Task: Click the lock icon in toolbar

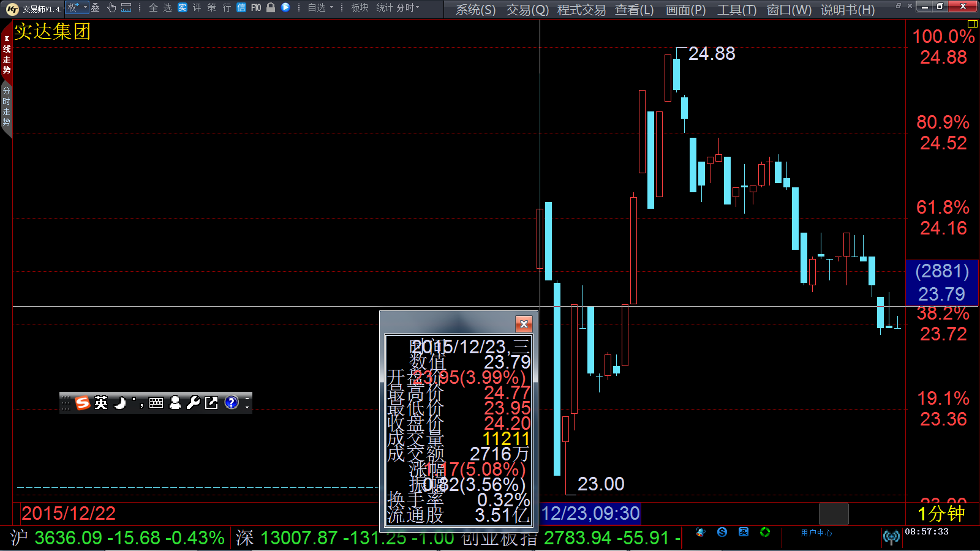Action: pyautogui.click(x=270, y=8)
